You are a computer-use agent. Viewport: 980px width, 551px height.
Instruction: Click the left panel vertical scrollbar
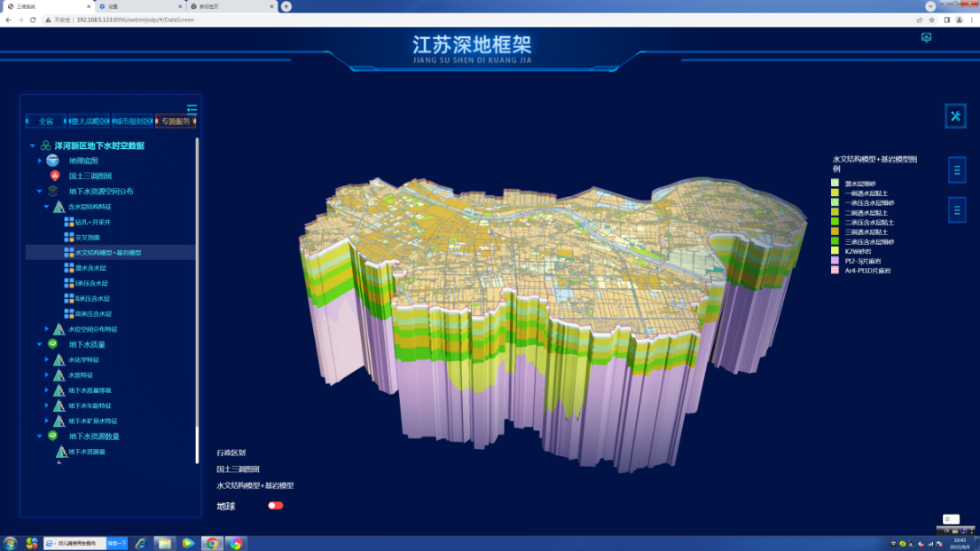point(198,300)
